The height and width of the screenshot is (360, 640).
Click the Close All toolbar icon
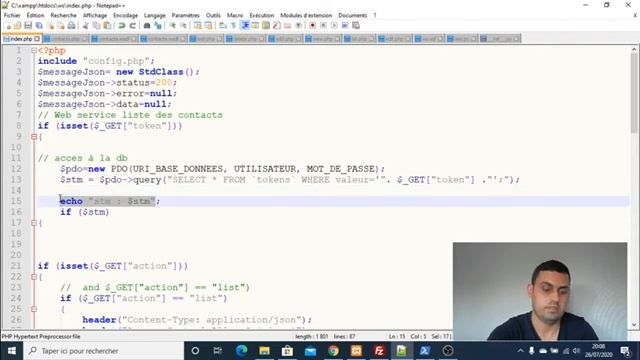60,26
